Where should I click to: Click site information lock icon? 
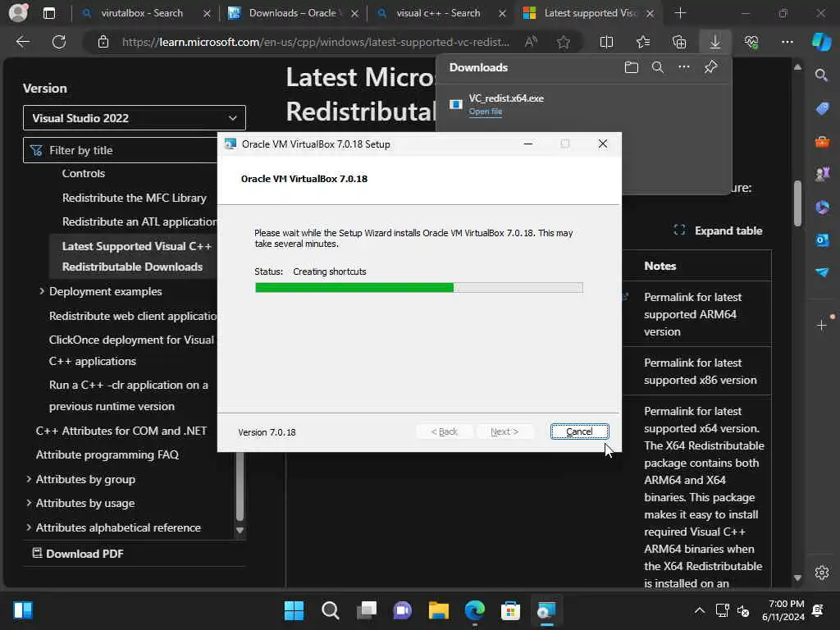[103, 42]
